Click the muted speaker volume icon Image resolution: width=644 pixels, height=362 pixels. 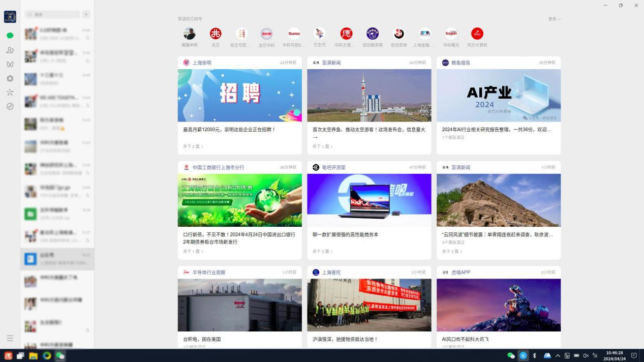[586, 356]
